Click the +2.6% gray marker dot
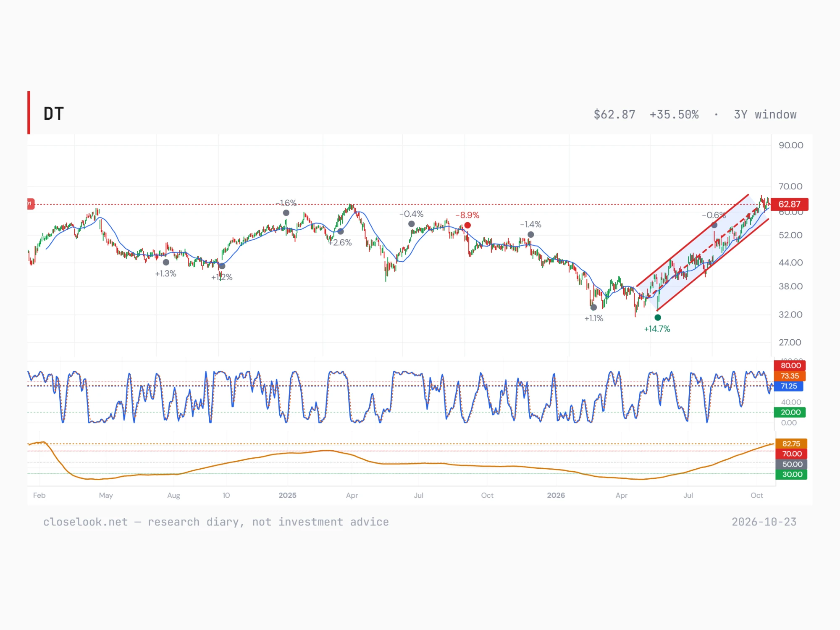The width and height of the screenshot is (840, 630). (341, 231)
